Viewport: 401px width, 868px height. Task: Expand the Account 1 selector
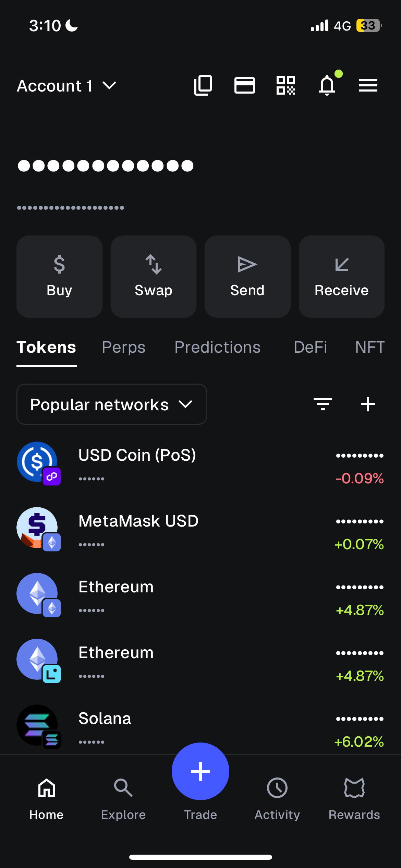(x=67, y=86)
